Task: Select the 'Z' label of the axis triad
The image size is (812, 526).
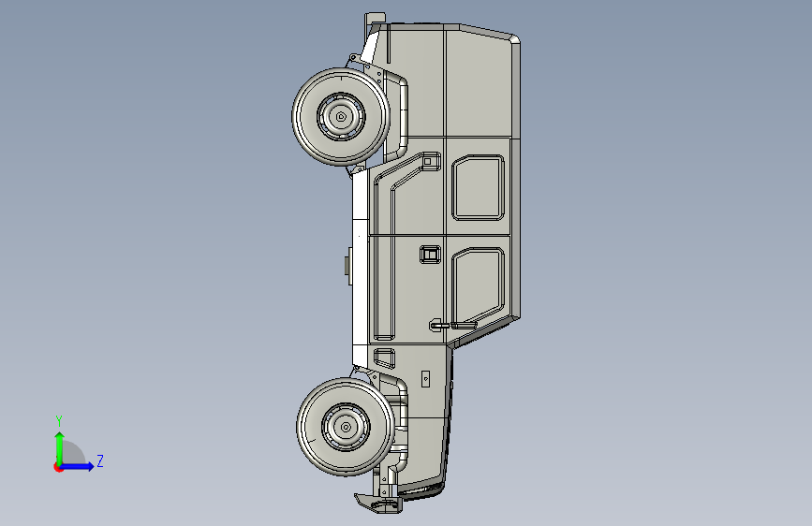Action: (x=100, y=460)
